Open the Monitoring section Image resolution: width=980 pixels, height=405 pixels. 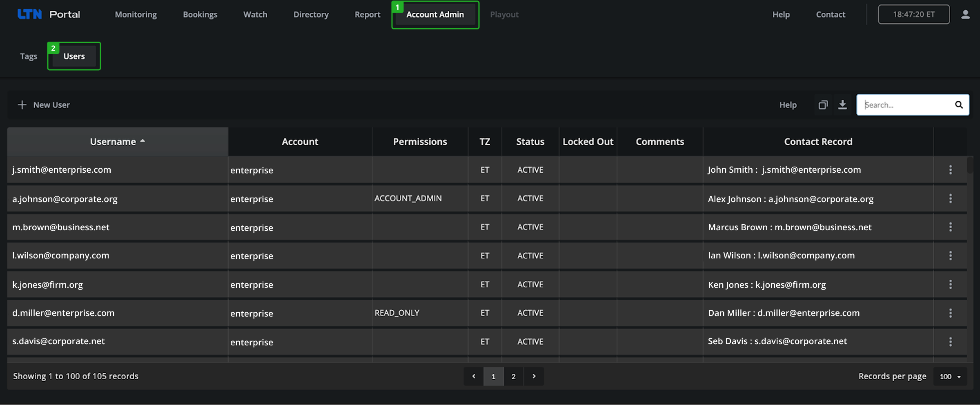tap(136, 14)
